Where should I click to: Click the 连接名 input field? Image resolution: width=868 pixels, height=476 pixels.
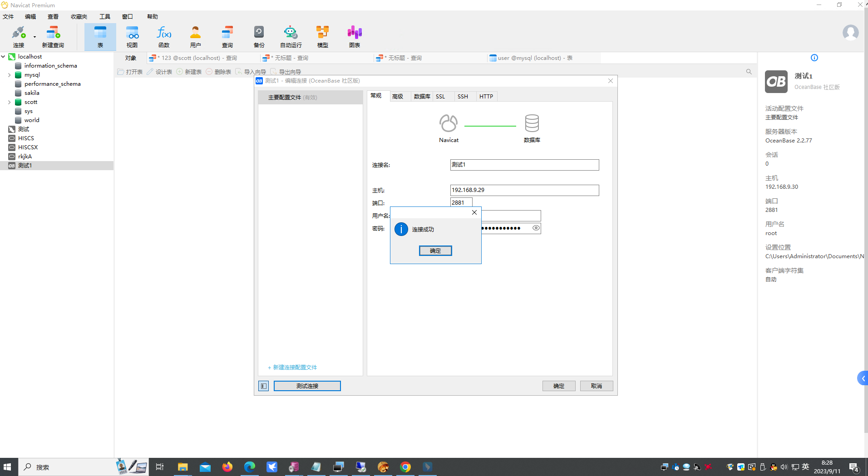coord(524,165)
